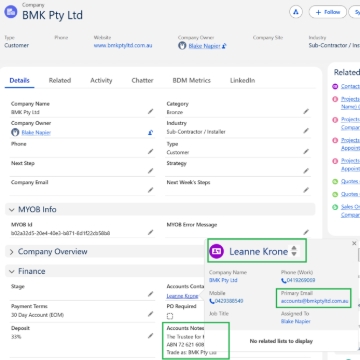
Task: Edit the Payment Terms field pencil
Action: click(x=151, y=314)
